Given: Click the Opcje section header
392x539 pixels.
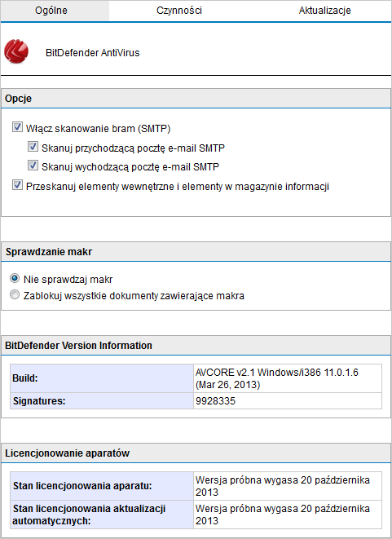Looking at the screenshot, I should tap(196, 99).
